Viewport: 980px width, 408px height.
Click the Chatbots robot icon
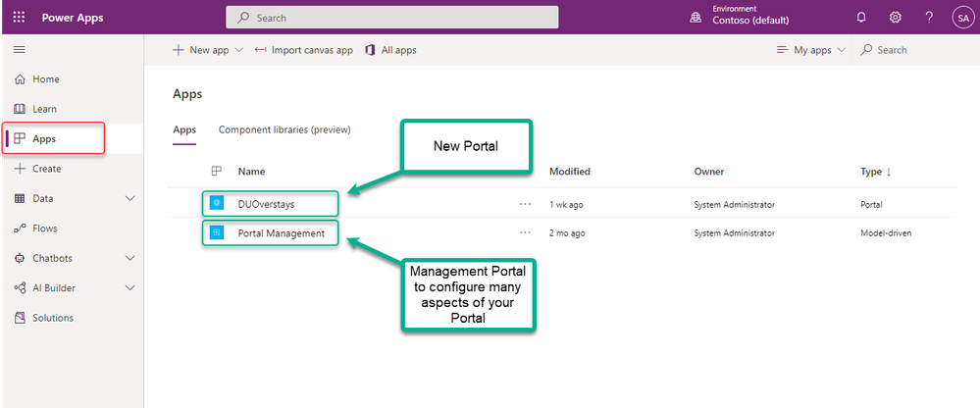coord(20,258)
